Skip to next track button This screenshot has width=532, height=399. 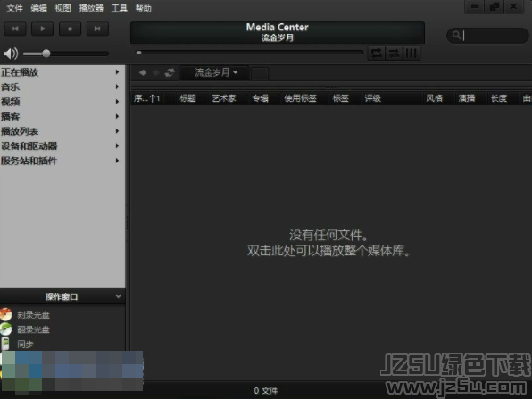(97, 29)
